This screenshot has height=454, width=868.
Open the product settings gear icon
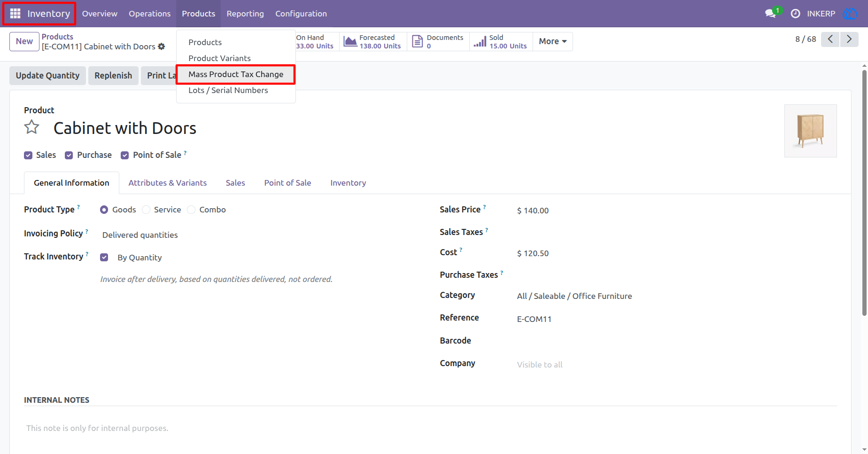[162, 47]
